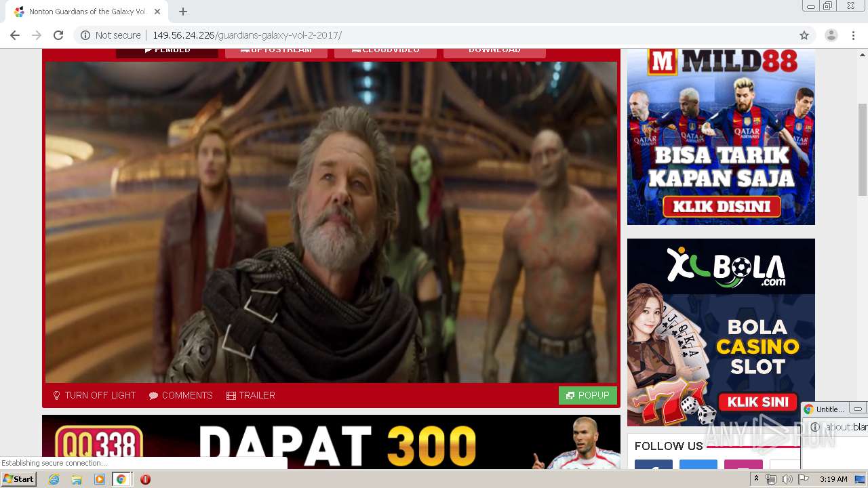The image size is (868, 488).
Task: Open the Chrome three-dot menu
Action: point(853,35)
